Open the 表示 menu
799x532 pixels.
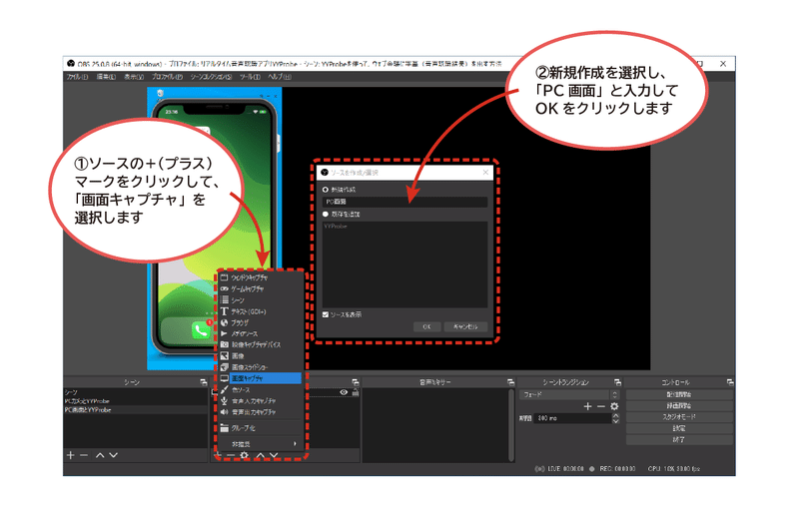pos(134,77)
